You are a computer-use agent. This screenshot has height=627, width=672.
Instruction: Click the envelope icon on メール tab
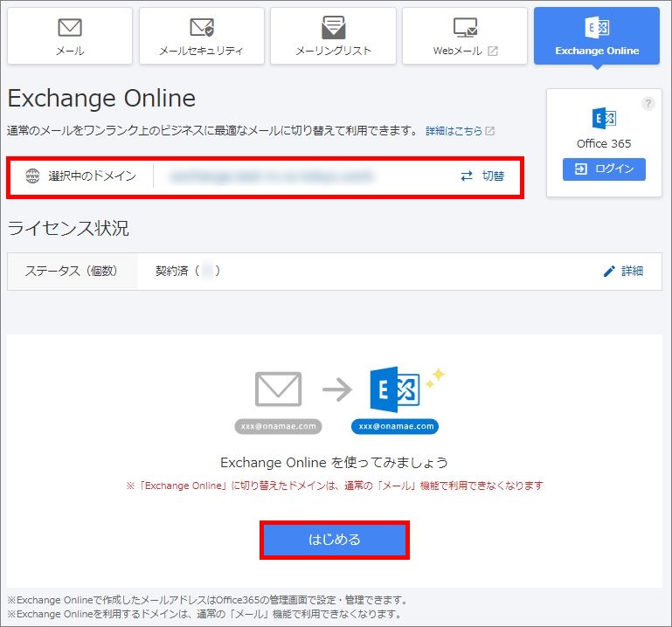(70, 27)
